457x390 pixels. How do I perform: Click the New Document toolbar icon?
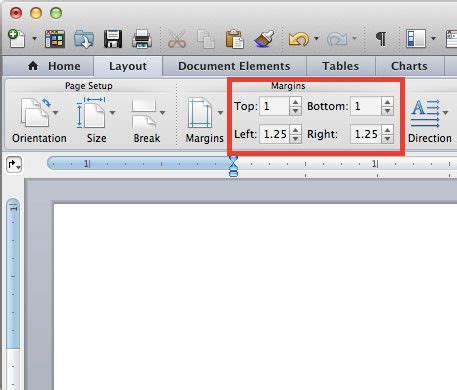pos(16,39)
